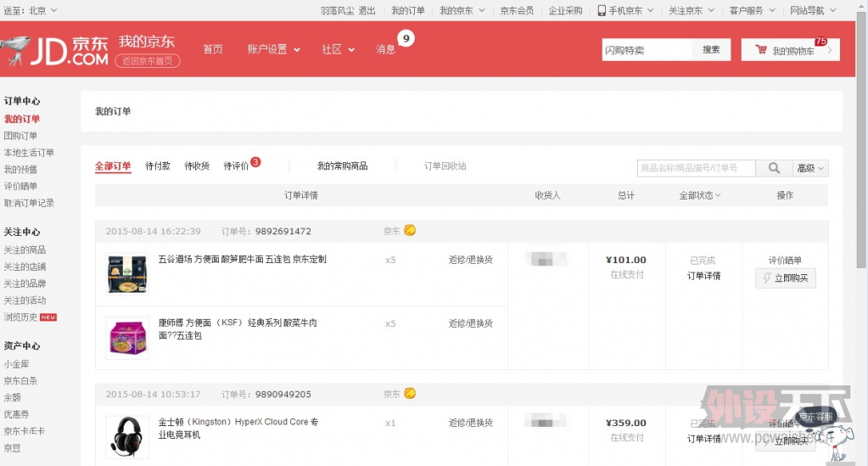This screenshot has height=466, width=868.
Task: Click the gold coin icon on order 9890949205
Action: pyautogui.click(x=410, y=393)
